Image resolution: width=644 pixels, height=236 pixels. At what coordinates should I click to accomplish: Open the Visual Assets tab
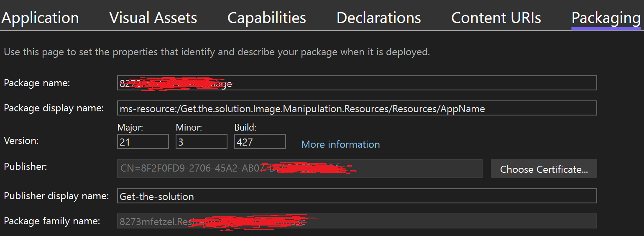click(x=153, y=18)
